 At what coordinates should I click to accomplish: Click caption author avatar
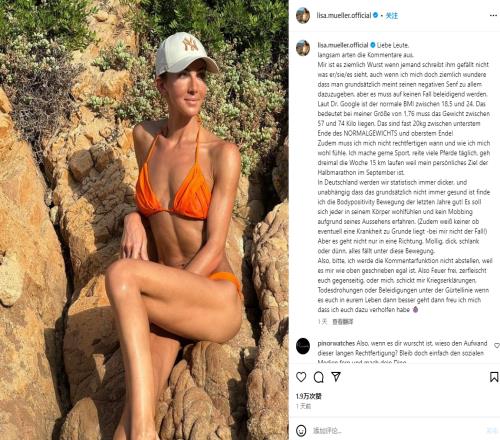(303, 48)
